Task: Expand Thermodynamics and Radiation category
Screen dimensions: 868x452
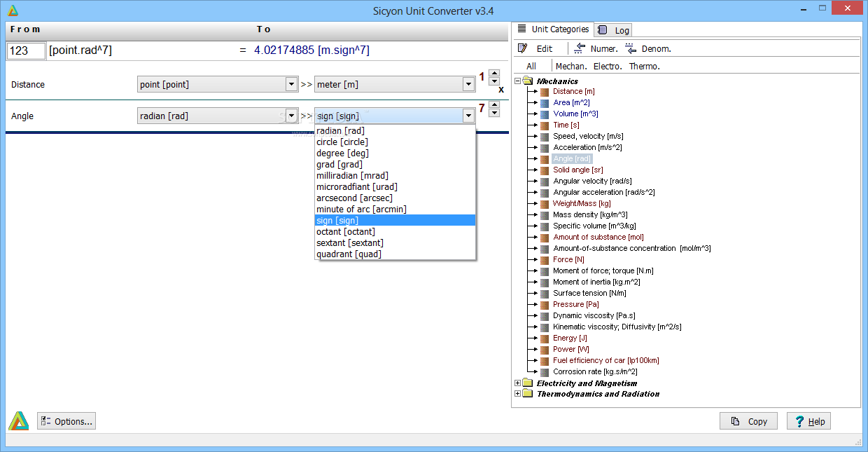Action: [518, 394]
